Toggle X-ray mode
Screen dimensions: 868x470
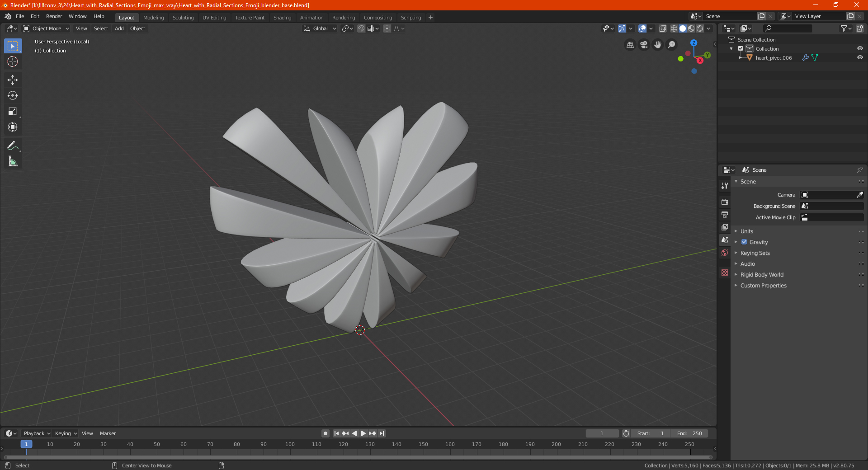tap(662, 28)
